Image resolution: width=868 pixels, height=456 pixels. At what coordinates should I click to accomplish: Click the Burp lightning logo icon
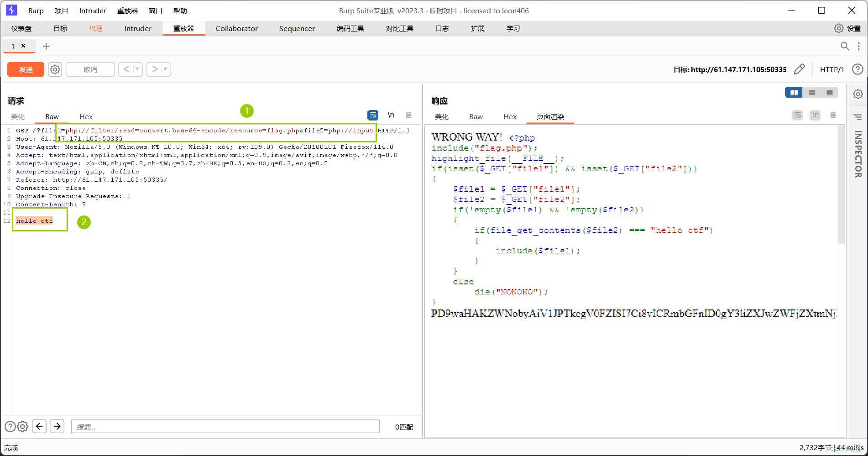click(11, 10)
